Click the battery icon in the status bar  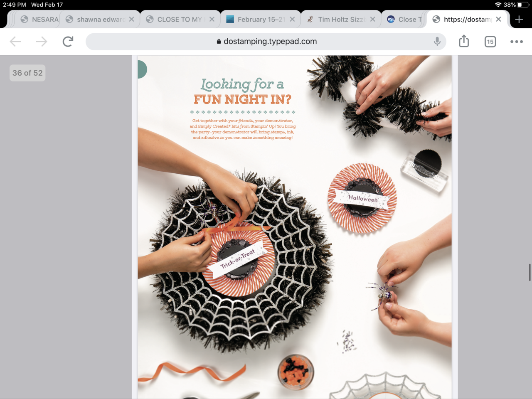tap(522, 5)
